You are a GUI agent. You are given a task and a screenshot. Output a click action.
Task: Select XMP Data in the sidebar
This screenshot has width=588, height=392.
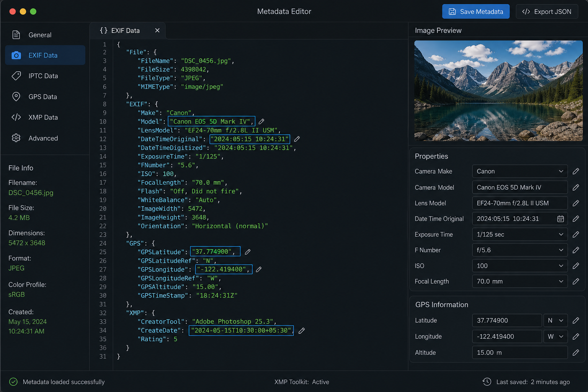45,117
